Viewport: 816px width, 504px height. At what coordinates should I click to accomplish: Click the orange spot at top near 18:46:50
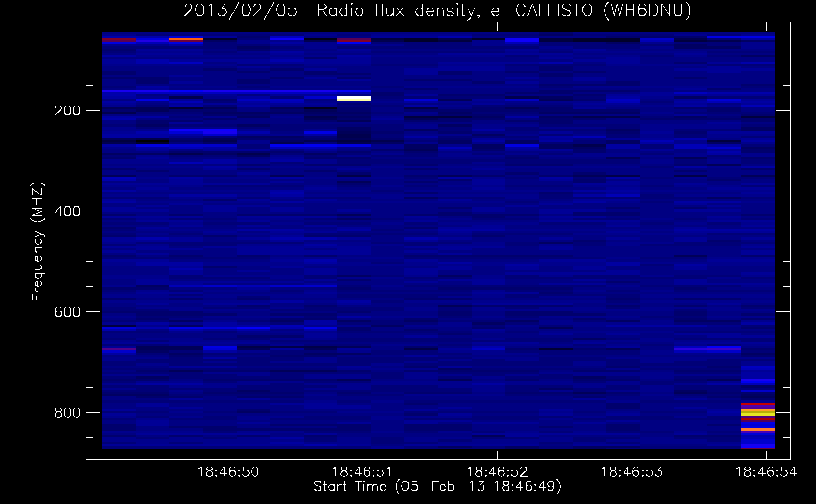coord(186,39)
